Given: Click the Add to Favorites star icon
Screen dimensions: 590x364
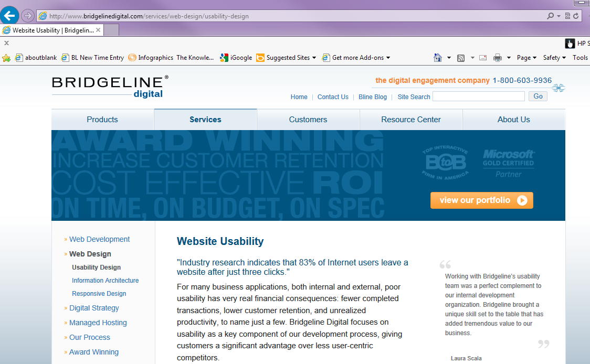Looking at the screenshot, I should [x=6, y=58].
